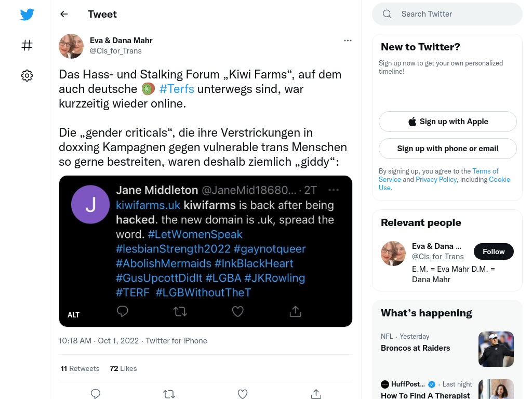Reply using the speech bubble icon below the stats
532x399 pixels.
tap(96, 394)
